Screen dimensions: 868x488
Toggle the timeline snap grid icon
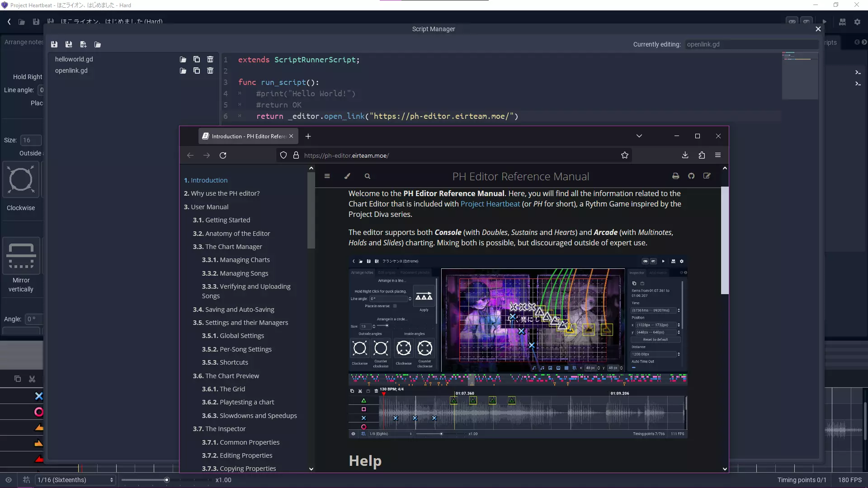26,480
